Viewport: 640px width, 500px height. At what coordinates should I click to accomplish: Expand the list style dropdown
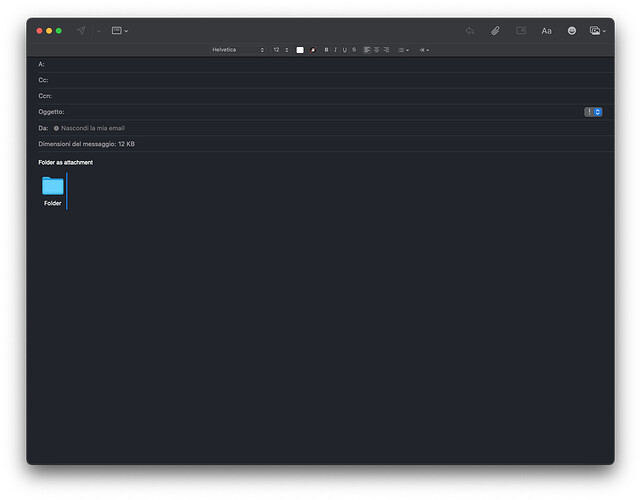coord(402,49)
